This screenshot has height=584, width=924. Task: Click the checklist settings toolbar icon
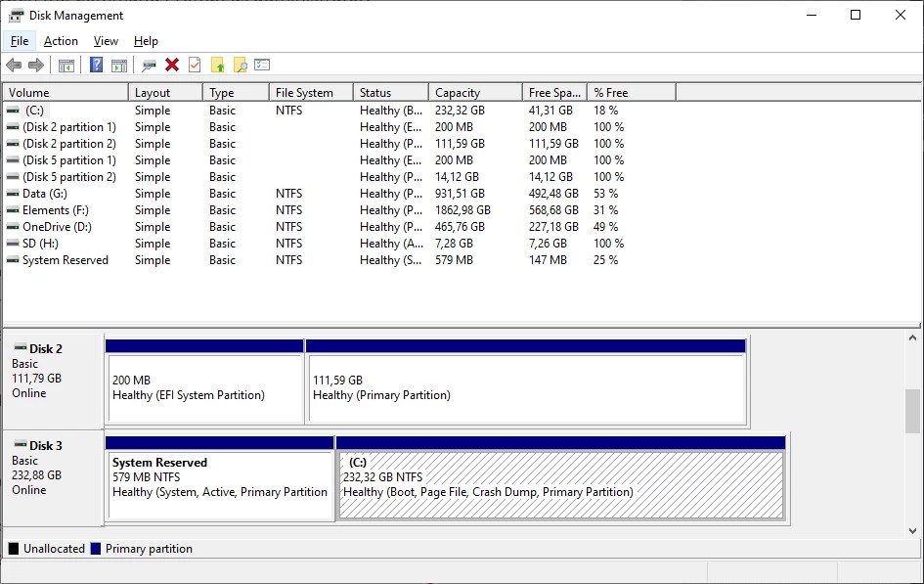(262, 65)
